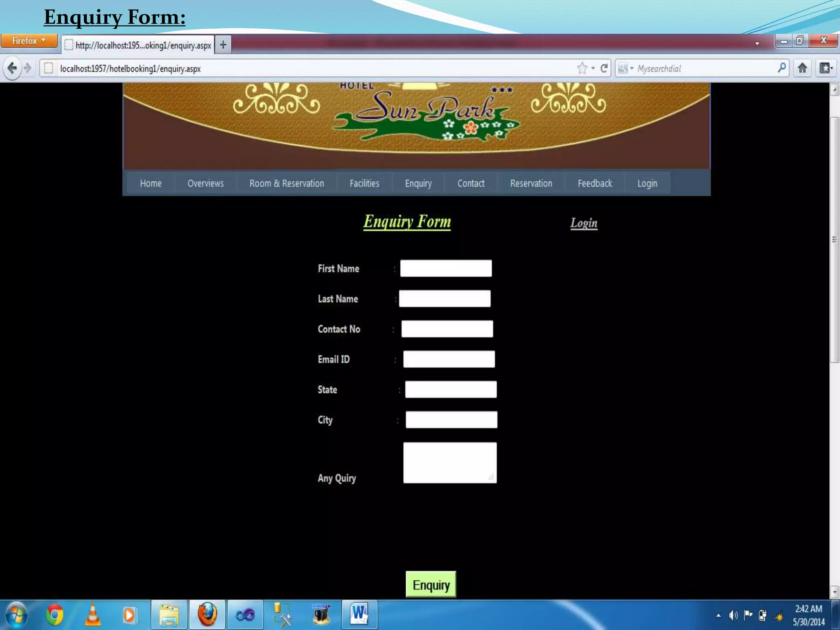Open the Facilities menu item
The width and height of the screenshot is (840, 630).
pos(364,183)
